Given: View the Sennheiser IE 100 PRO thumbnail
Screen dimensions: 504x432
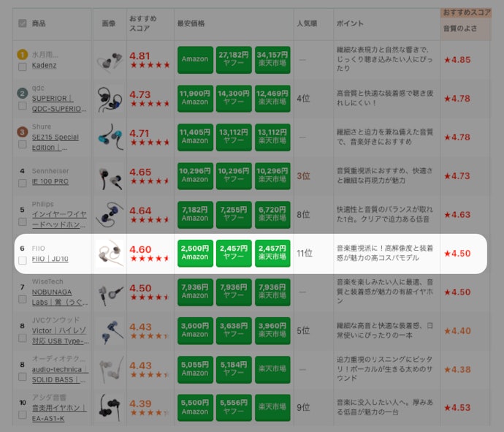Looking at the screenshot, I should 110,176.
